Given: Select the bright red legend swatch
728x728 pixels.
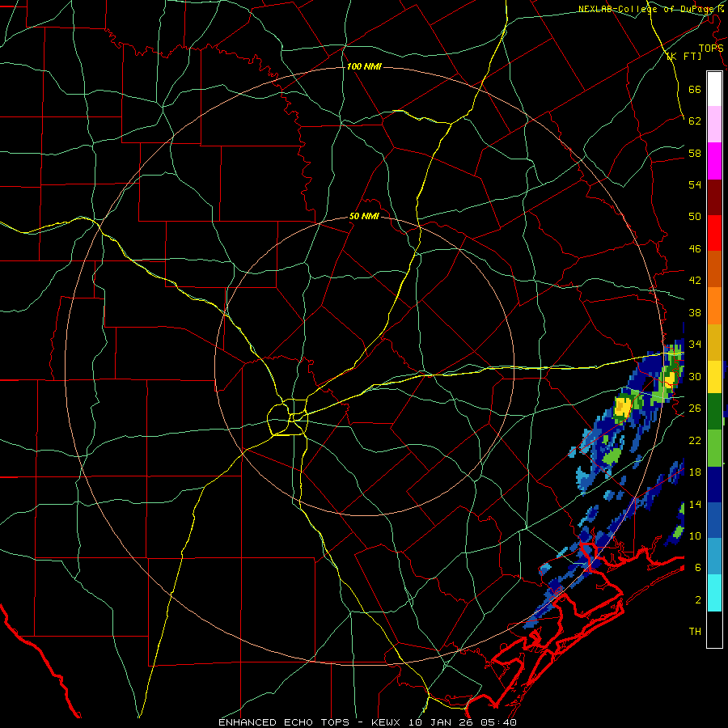Looking at the screenshot, I should click(x=714, y=233).
